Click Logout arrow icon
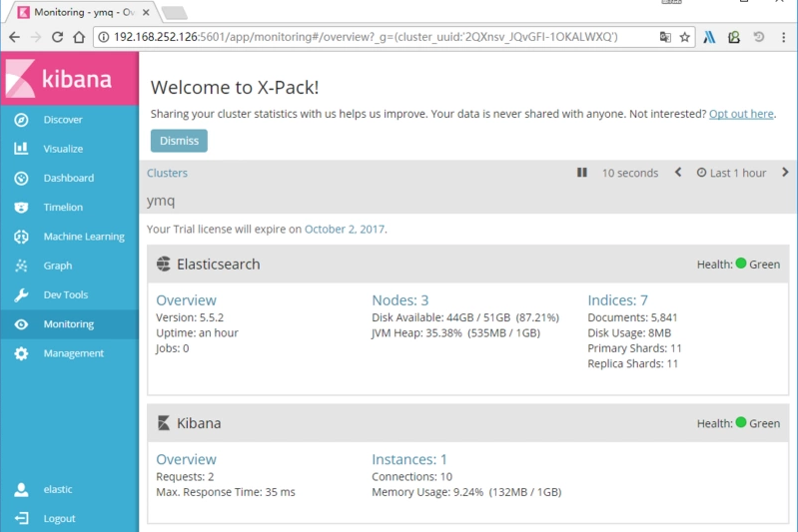The height and width of the screenshot is (532, 798). point(21,518)
